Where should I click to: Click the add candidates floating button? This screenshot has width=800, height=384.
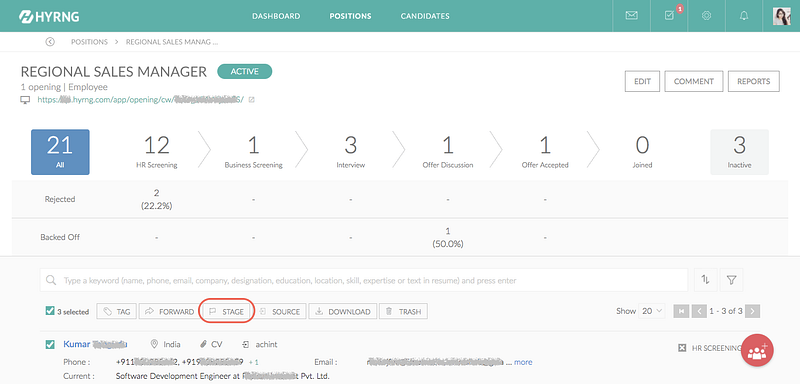tap(757, 350)
